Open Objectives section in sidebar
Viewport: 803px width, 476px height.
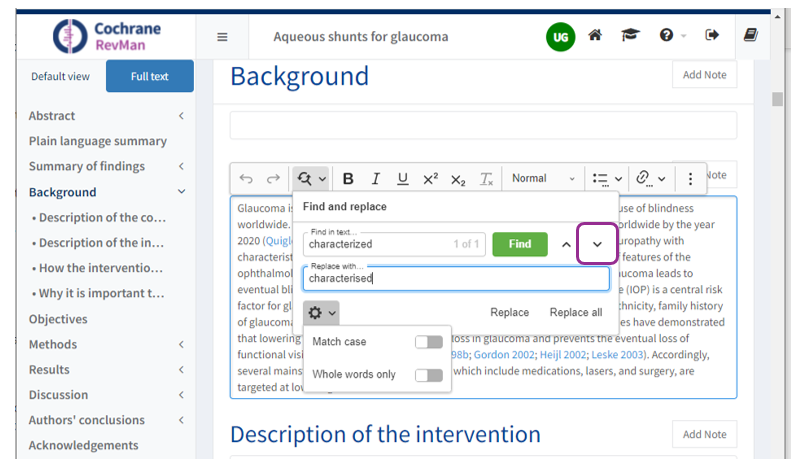coord(58,319)
